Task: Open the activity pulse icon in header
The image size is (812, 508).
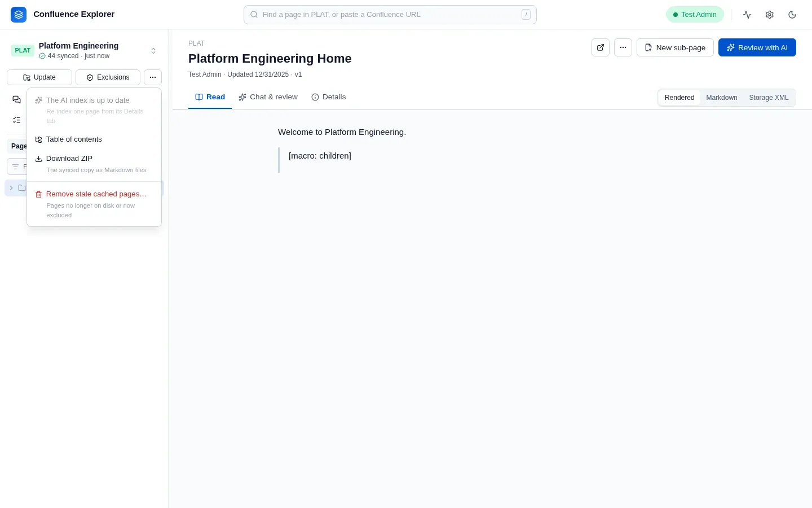Action: coord(747,15)
